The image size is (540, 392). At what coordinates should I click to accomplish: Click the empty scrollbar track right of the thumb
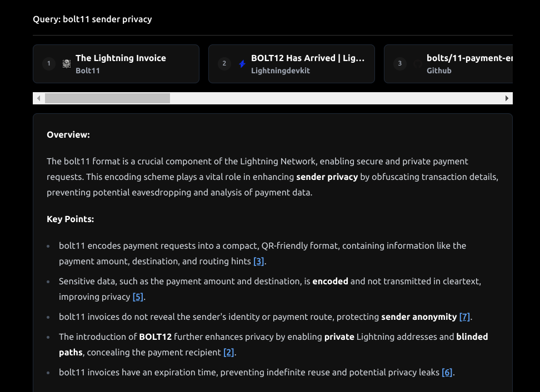click(x=333, y=98)
